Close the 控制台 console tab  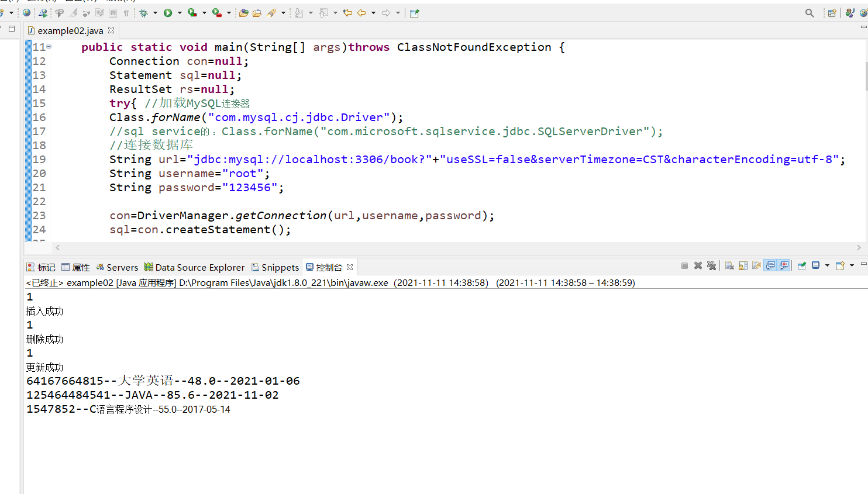(x=350, y=267)
